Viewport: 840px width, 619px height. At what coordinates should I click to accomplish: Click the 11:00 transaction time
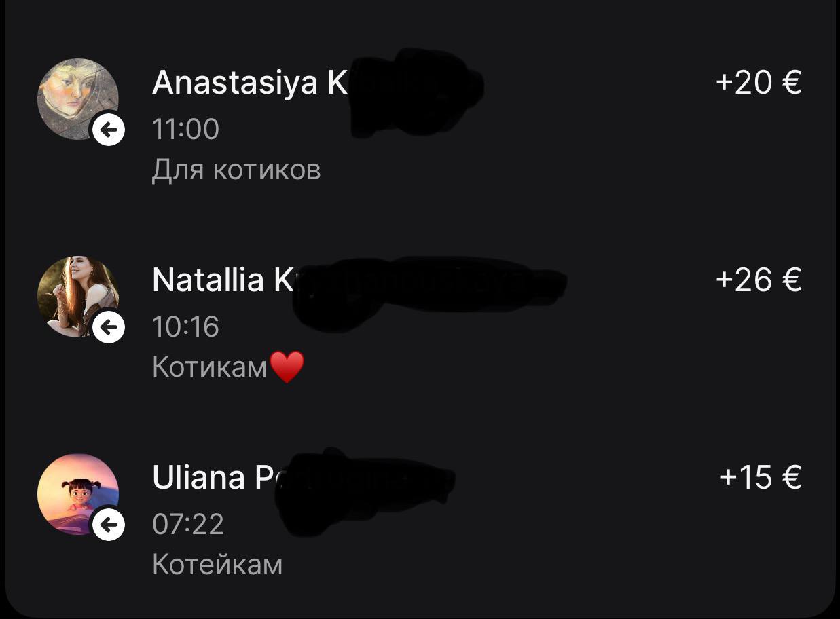tap(186, 129)
